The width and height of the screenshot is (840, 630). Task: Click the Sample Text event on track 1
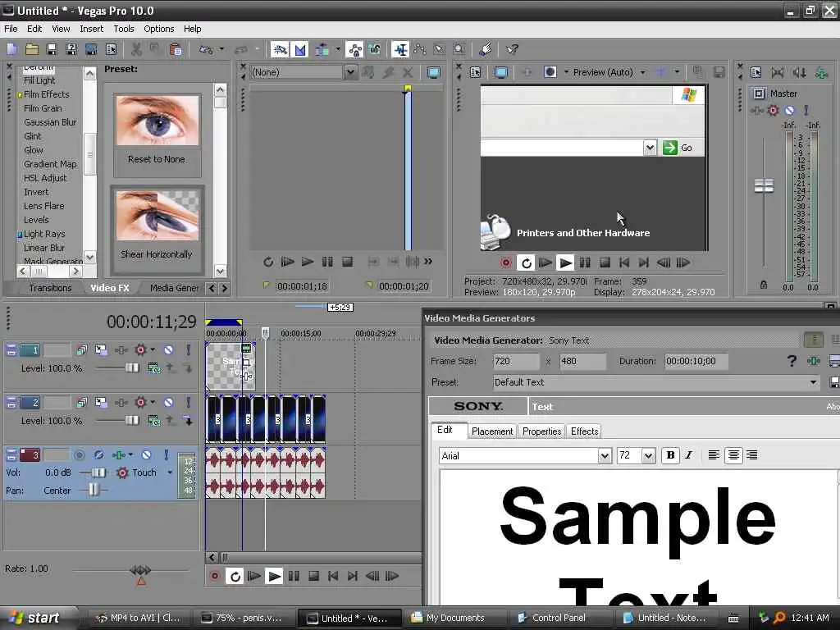(x=231, y=367)
